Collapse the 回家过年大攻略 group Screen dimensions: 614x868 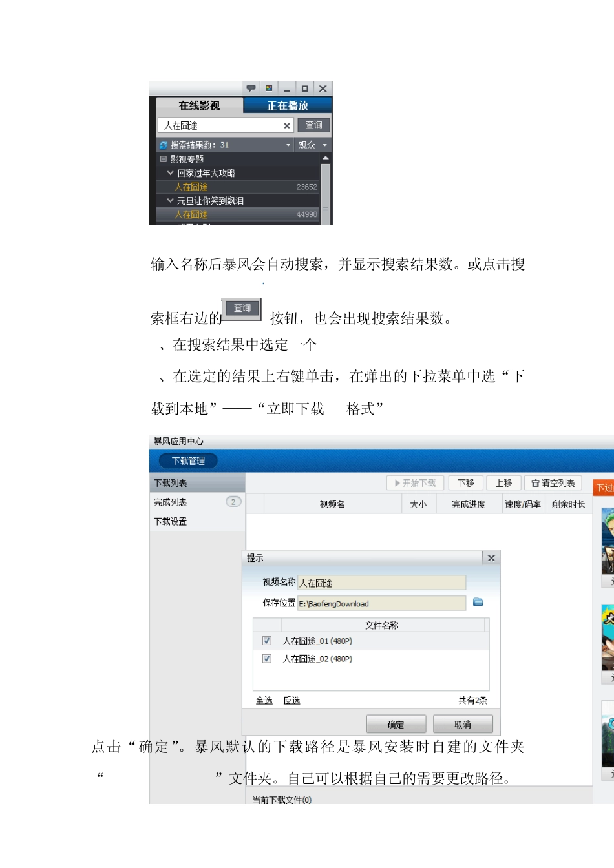[171, 173]
